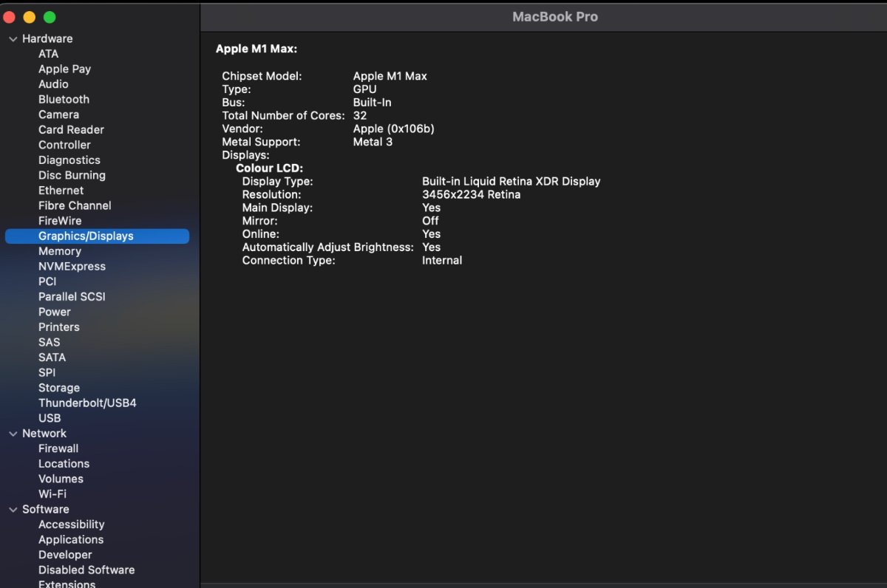
Task: Select Storage in the sidebar
Action: (x=59, y=388)
